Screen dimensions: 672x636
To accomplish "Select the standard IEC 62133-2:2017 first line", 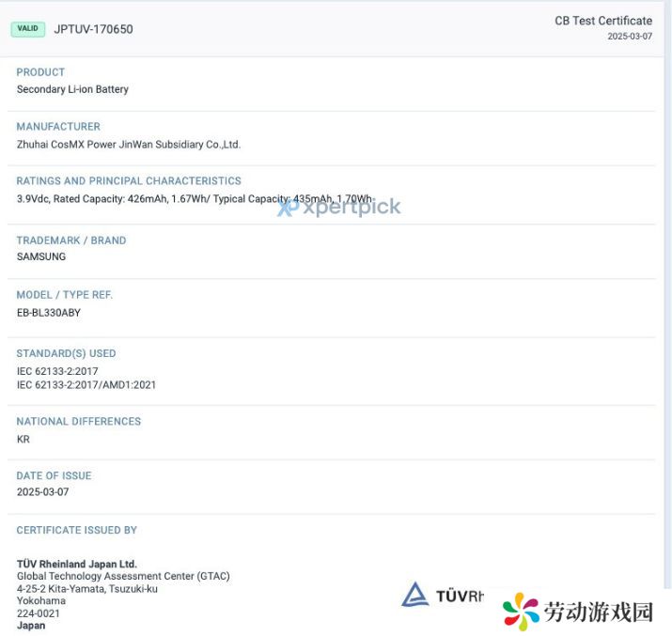I will (57, 371).
